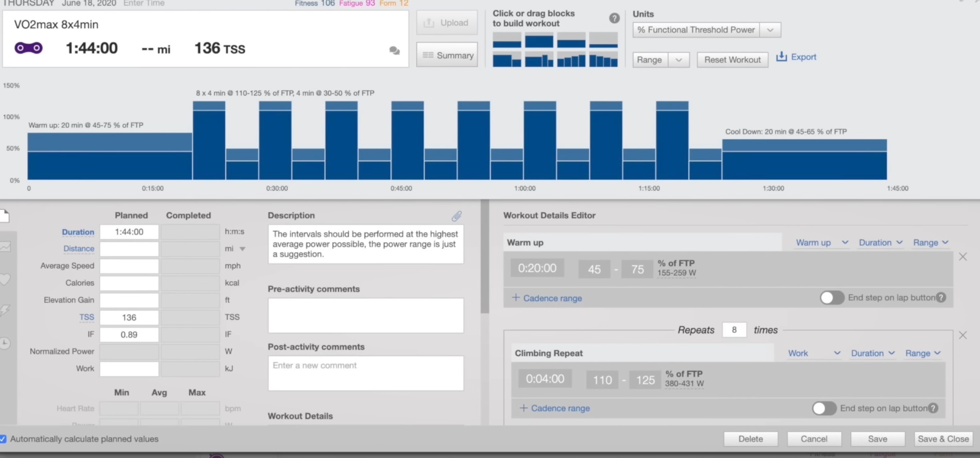Click the bike chain workout type icon
Screen dimensions: 980x458
click(x=28, y=48)
